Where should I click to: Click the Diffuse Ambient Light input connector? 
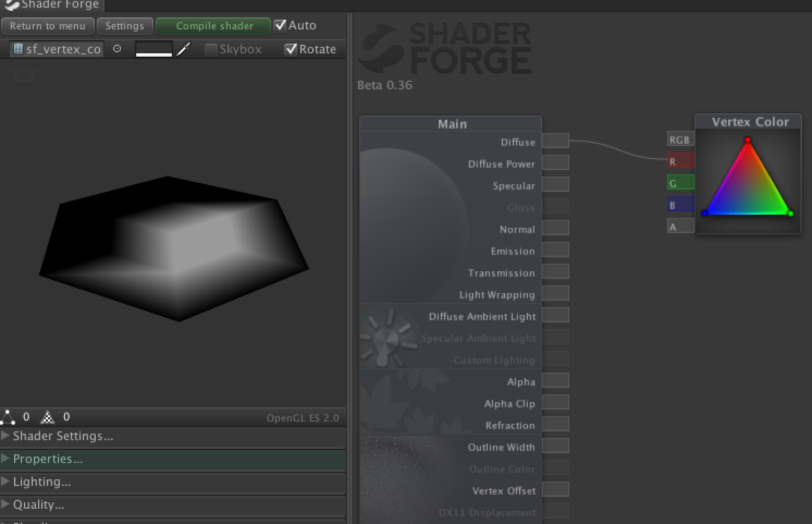556,315
